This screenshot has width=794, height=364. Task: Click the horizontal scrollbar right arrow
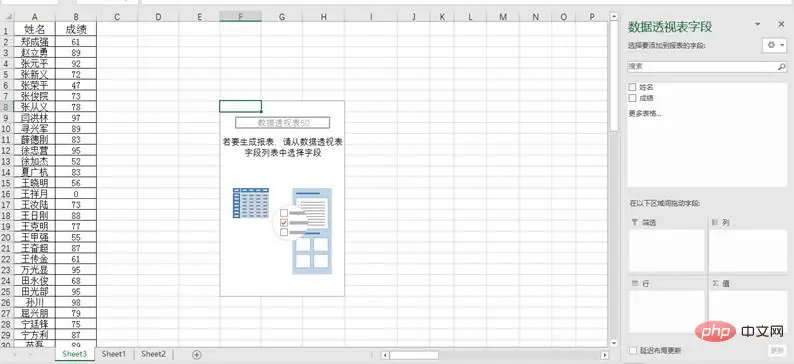coord(604,355)
